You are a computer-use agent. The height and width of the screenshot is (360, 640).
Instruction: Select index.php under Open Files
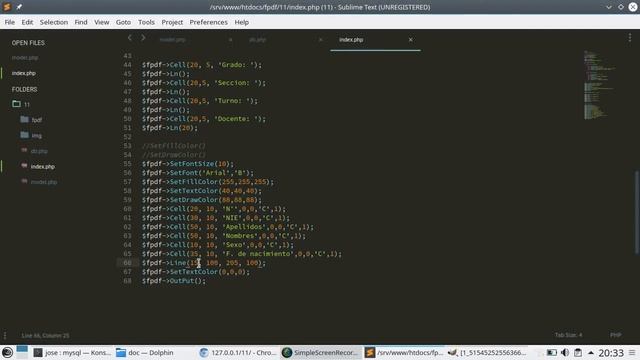click(24, 73)
